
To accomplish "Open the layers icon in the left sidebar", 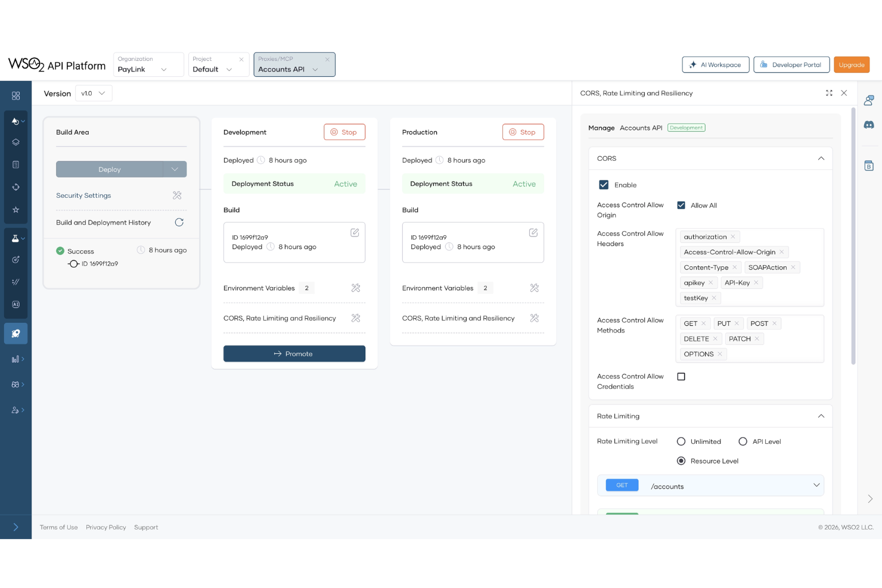I will pos(15,142).
